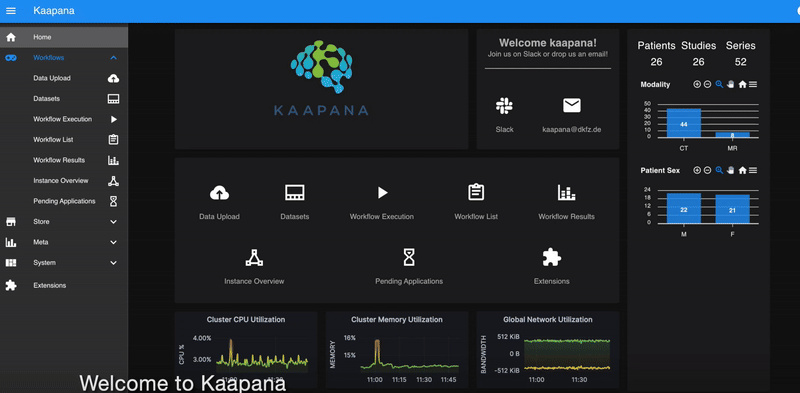Select pan hand tool on Modality chart
800x393 pixels.
coord(730,85)
